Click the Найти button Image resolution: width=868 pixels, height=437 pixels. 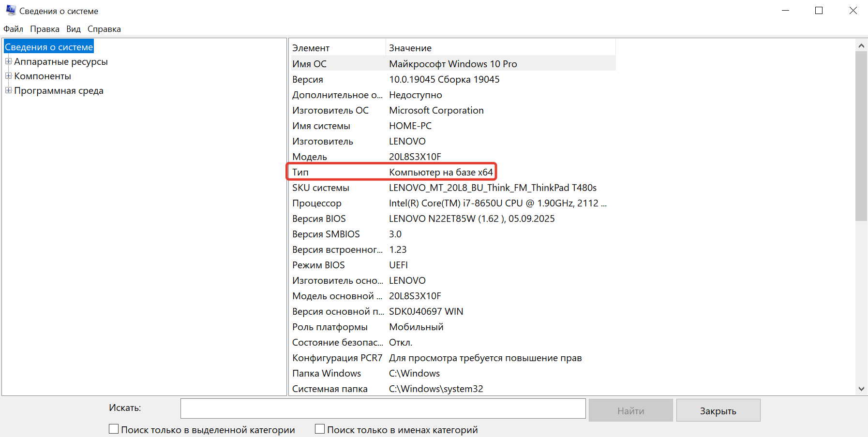click(x=630, y=410)
